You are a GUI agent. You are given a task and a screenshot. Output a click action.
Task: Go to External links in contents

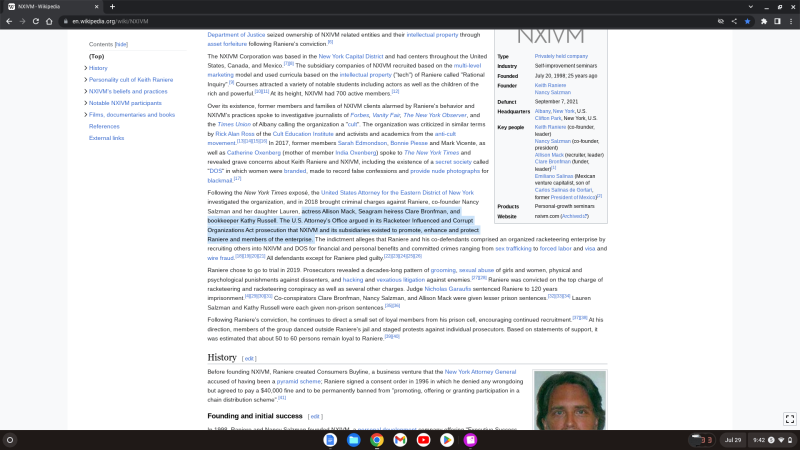[x=106, y=138]
